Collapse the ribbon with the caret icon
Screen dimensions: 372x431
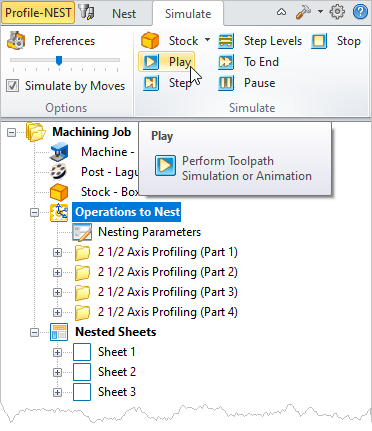pos(282,12)
